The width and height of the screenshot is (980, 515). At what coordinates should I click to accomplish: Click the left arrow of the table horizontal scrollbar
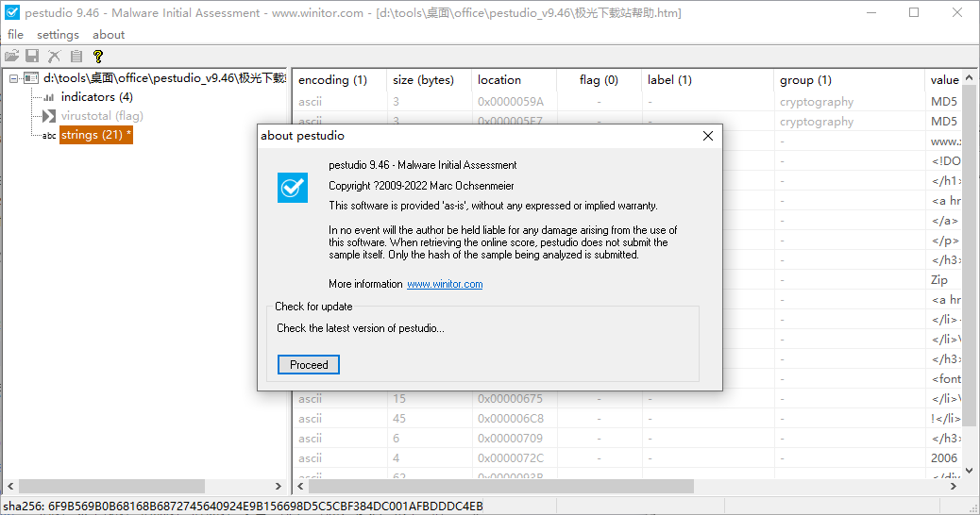[300, 487]
